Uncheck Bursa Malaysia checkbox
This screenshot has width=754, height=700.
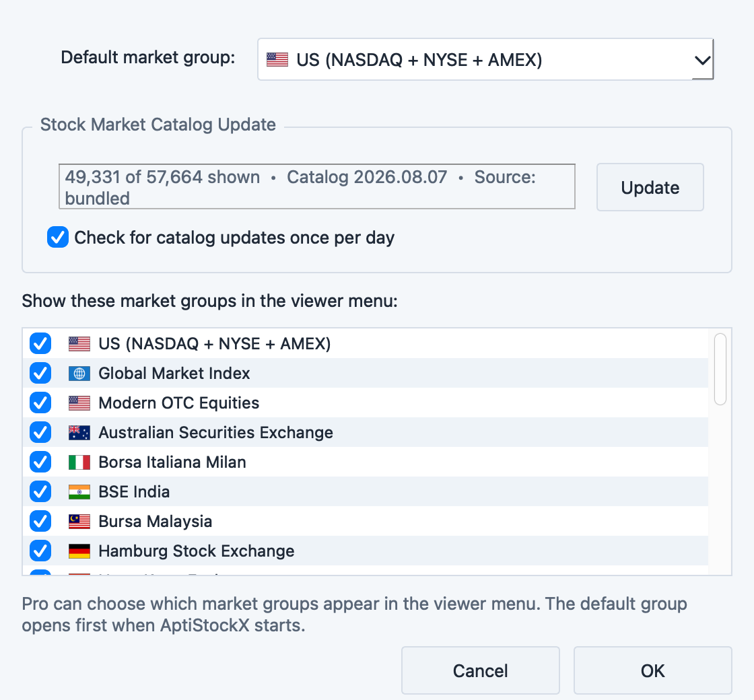[x=40, y=521]
